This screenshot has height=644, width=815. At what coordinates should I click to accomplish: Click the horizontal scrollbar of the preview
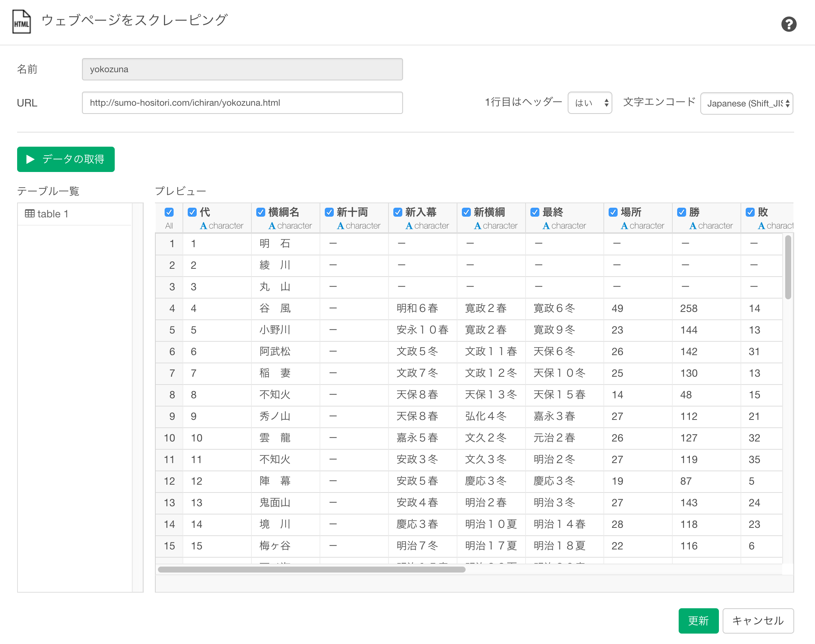coord(311,569)
